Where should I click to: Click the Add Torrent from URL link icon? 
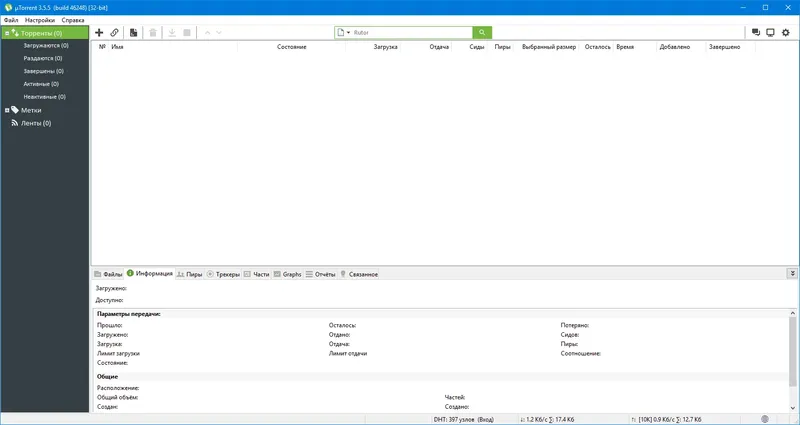pos(114,33)
